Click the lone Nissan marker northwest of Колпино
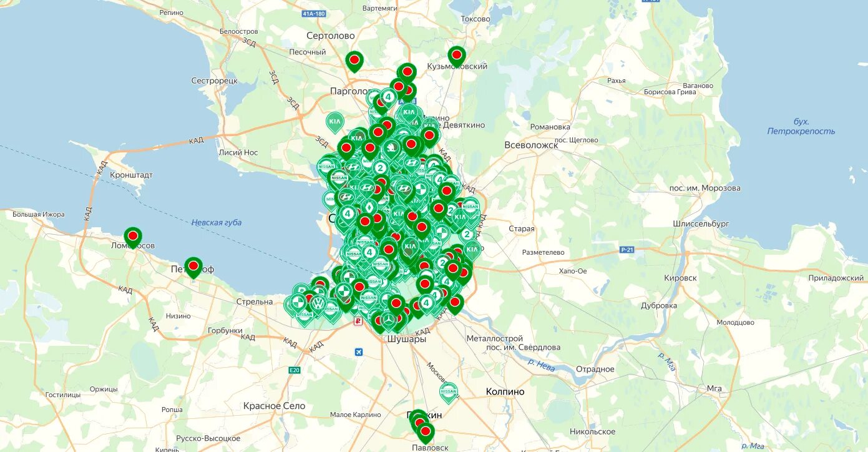The height and width of the screenshot is (452, 868). (x=448, y=392)
